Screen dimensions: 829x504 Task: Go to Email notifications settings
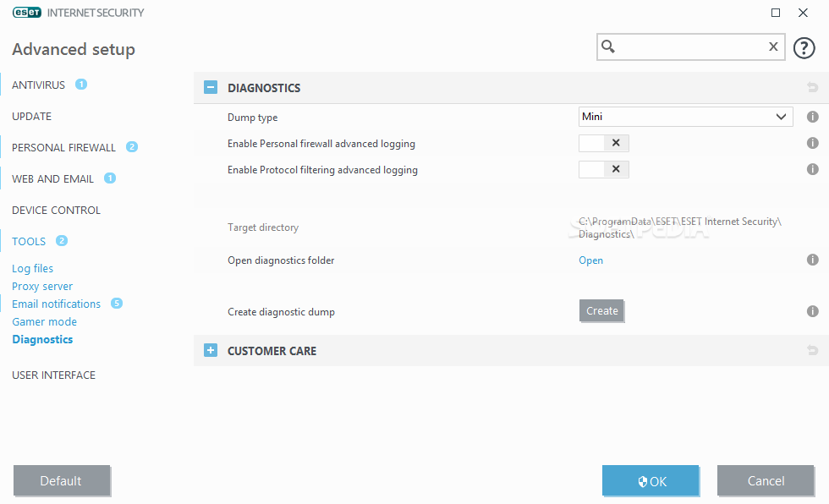pos(56,304)
